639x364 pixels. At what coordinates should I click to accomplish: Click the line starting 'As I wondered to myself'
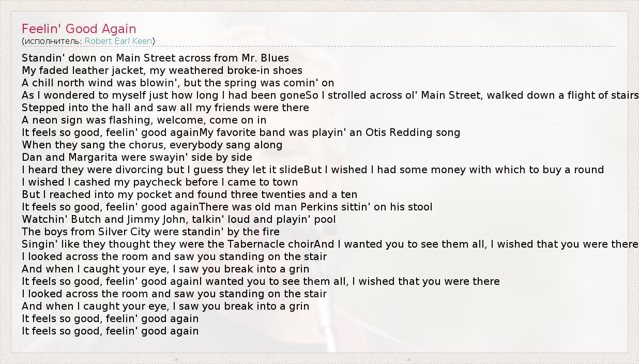[163, 95]
